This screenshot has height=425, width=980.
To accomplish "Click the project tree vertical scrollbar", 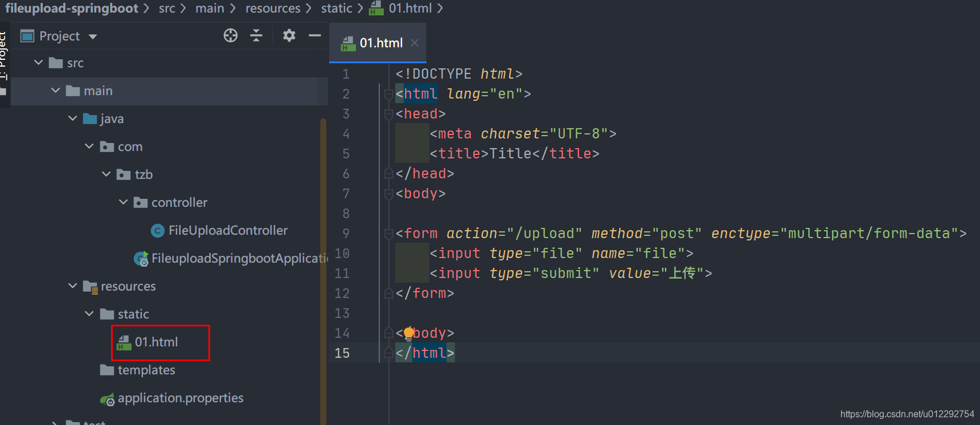I will (323, 271).
